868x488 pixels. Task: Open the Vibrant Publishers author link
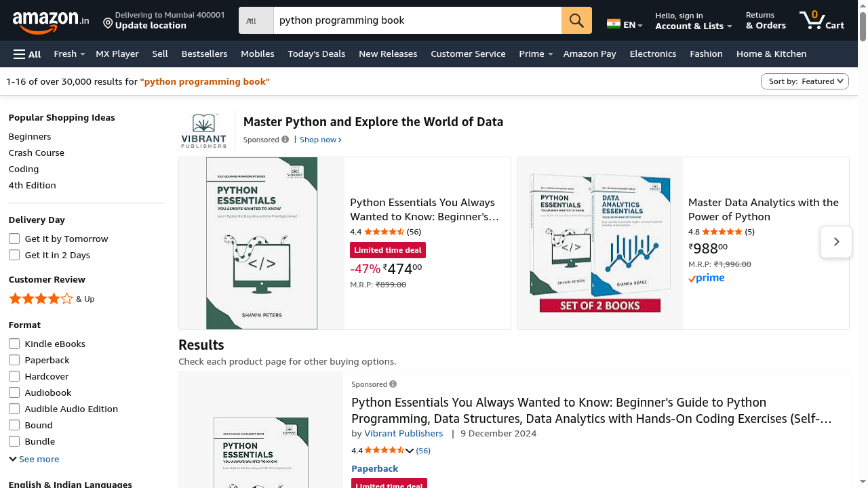(x=403, y=434)
